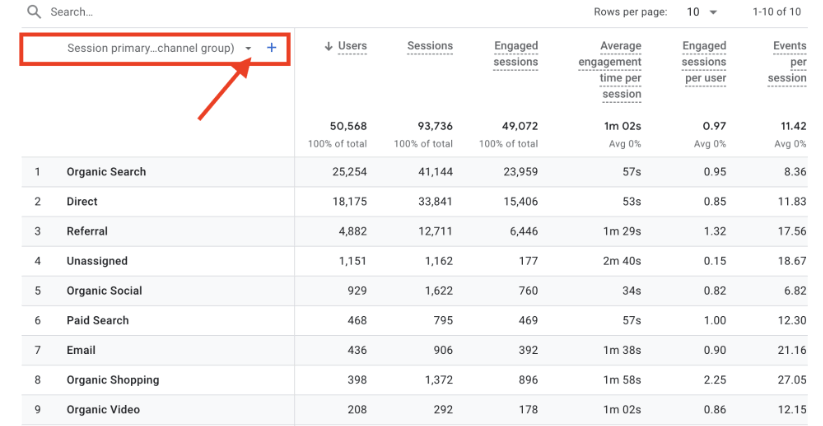
Task: Select the Direct channel row
Action: pyautogui.click(x=82, y=202)
